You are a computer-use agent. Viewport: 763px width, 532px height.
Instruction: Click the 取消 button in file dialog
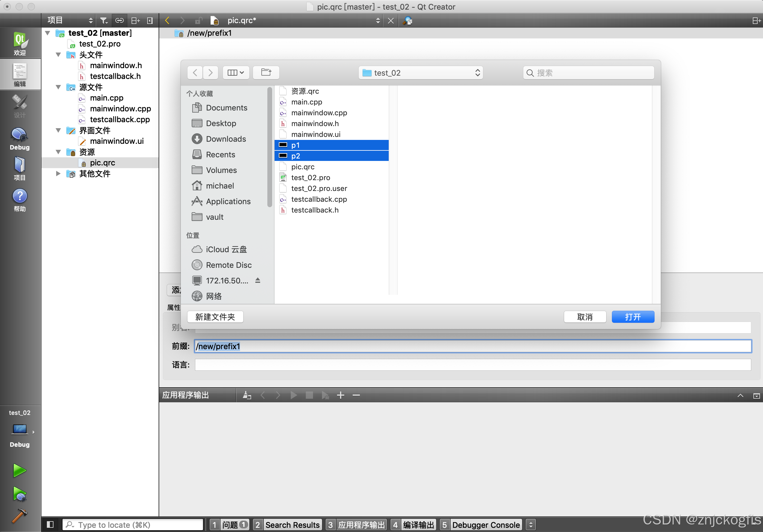585,317
